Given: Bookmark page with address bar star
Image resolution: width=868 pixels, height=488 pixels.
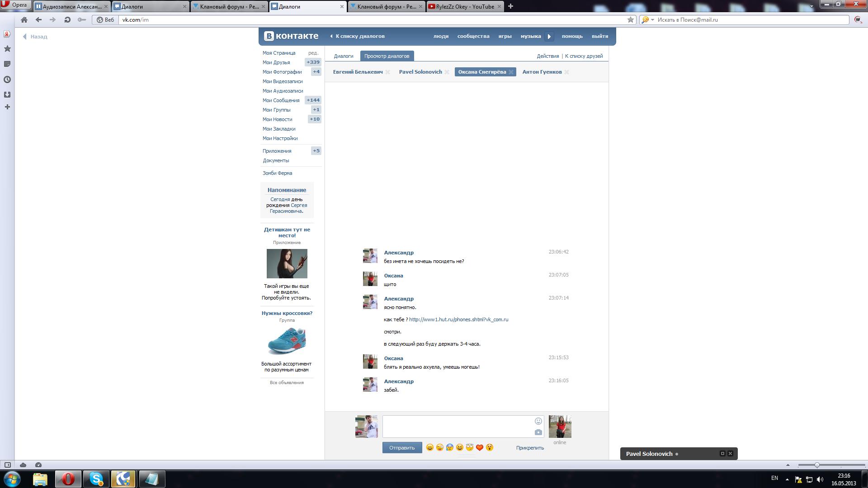Looking at the screenshot, I should pos(630,20).
